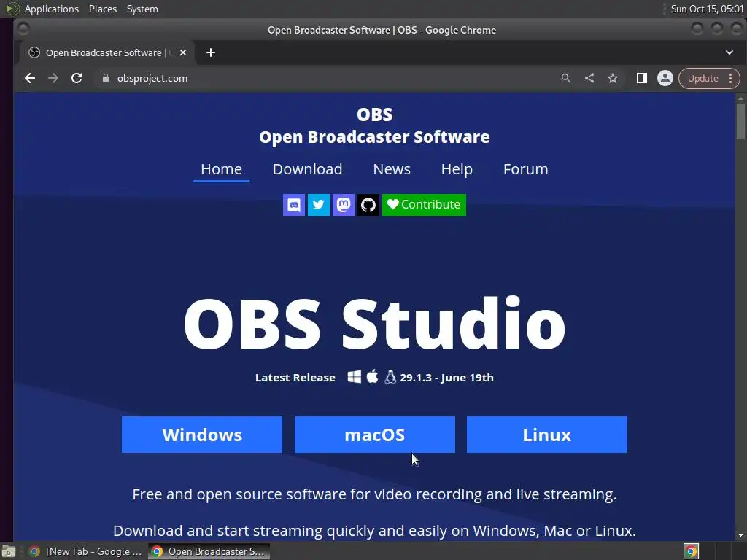
Task: Select the Open Broadcaster S... taskbar entry
Action: coord(209,551)
